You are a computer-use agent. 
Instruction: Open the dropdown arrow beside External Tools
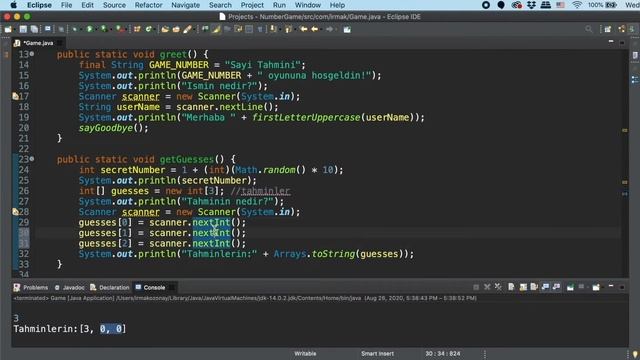126,29
